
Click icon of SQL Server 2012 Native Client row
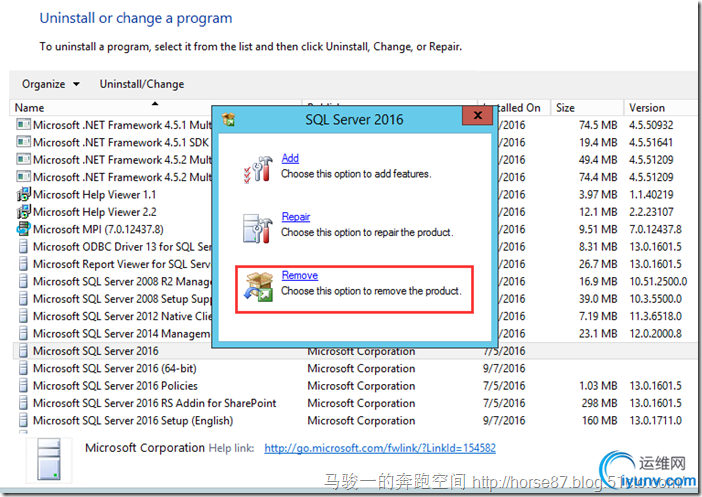tap(23, 316)
